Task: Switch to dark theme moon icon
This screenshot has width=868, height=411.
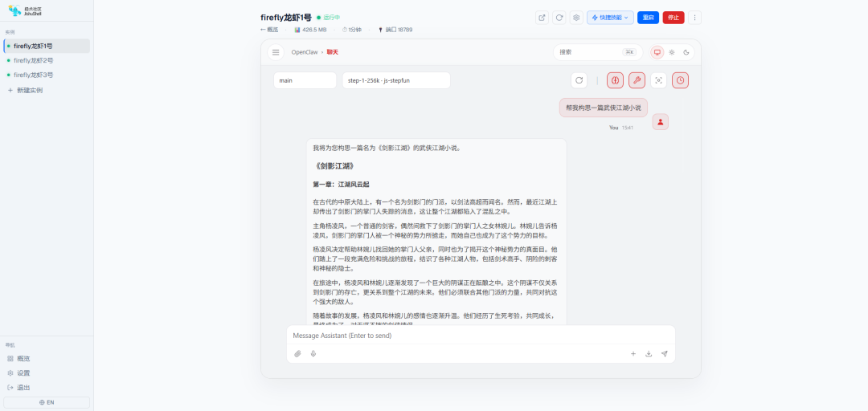Action: click(x=686, y=52)
